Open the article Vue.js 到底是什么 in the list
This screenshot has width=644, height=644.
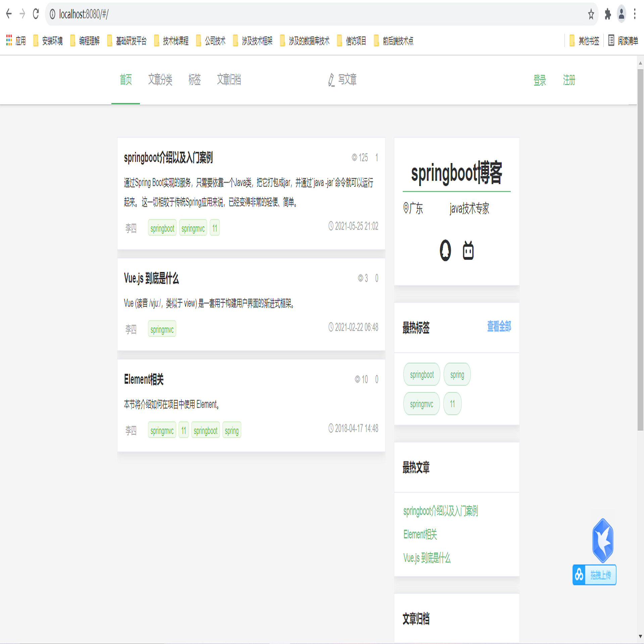(x=151, y=278)
